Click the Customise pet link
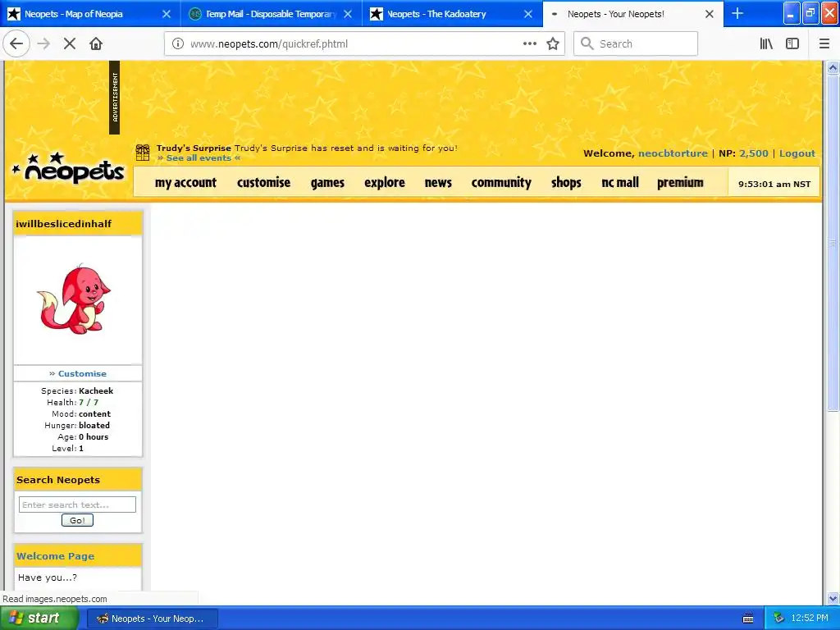 82,373
